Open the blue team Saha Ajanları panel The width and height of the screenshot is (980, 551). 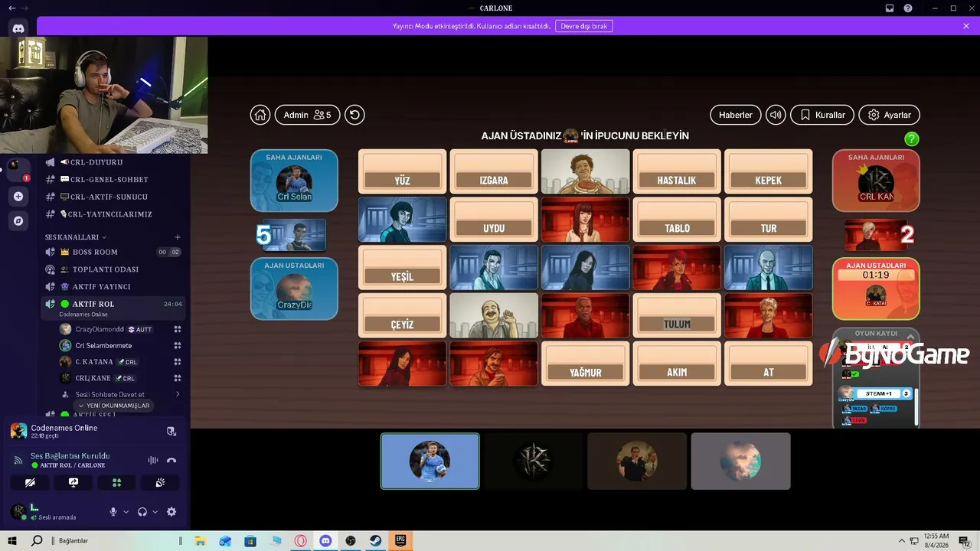[294, 181]
